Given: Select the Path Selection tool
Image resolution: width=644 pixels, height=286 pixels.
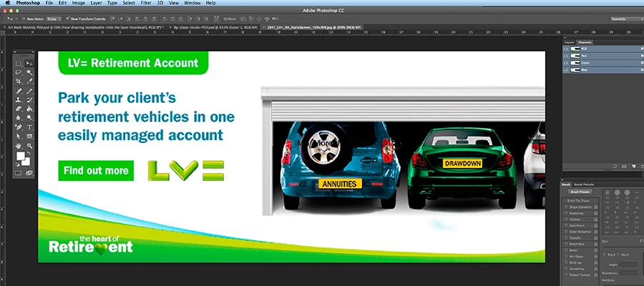Looking at the screenshot, I should (19, 137).
